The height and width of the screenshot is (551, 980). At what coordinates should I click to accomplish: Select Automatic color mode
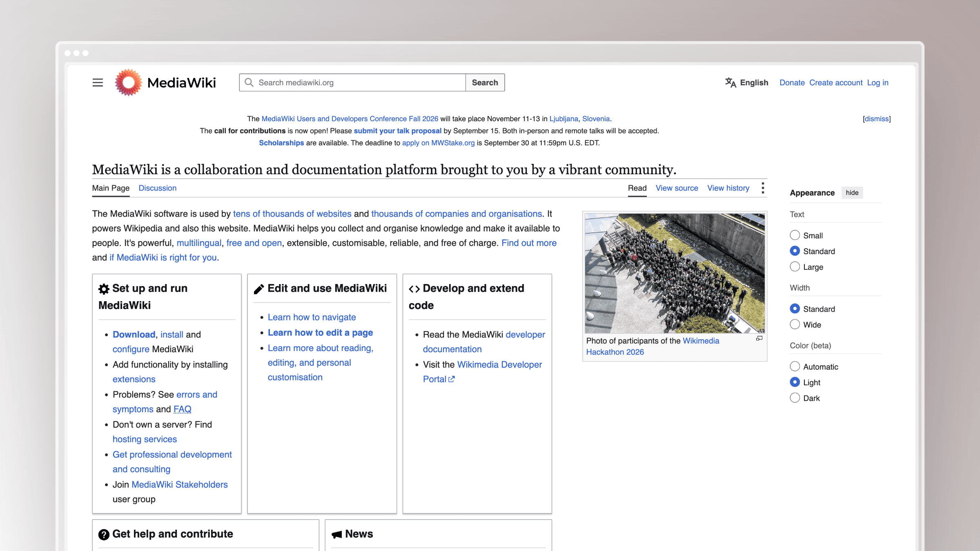pyautogui.click(x=795, y=367)
